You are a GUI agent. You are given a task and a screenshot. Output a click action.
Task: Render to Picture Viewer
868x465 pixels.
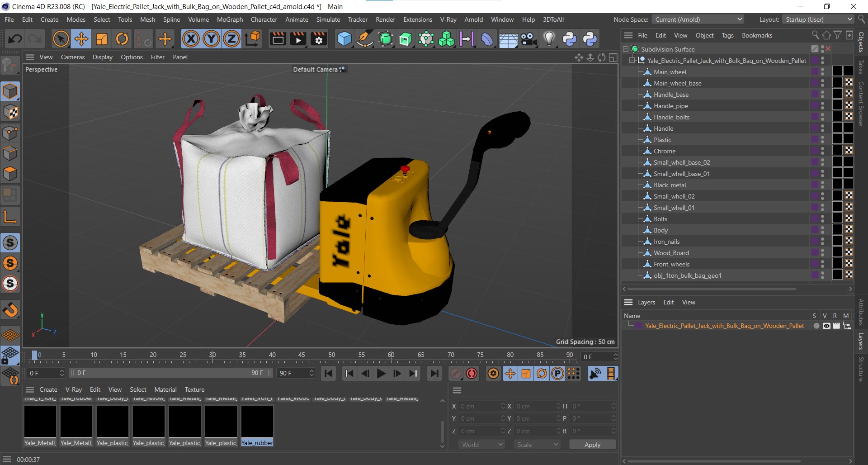(298, 39)
